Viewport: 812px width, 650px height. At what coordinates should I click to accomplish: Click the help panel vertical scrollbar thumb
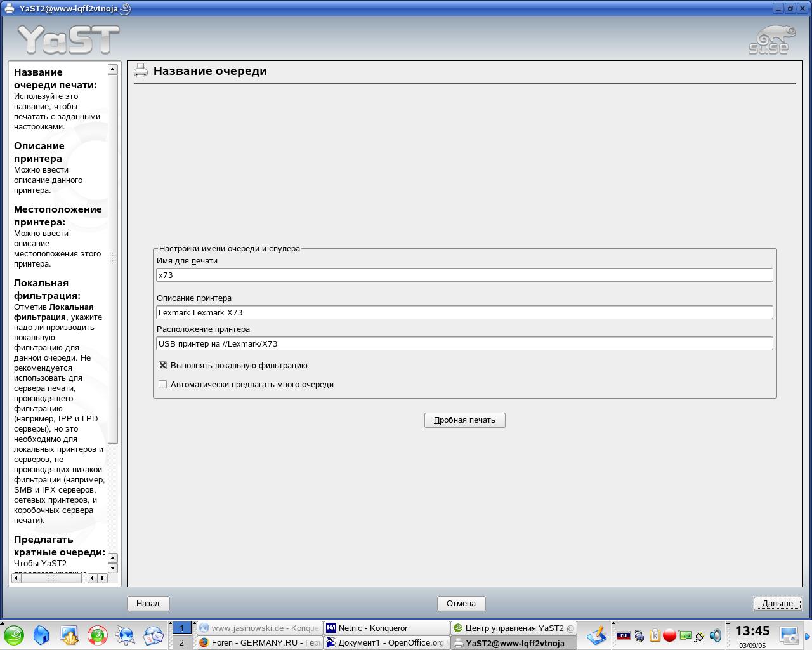[x=112, y=258]
